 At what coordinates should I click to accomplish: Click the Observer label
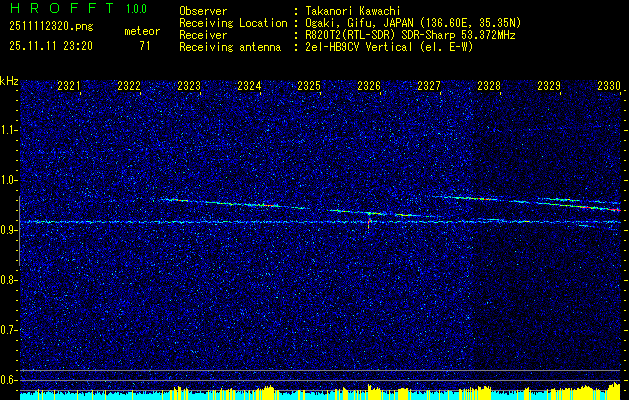tap(203, 11)
